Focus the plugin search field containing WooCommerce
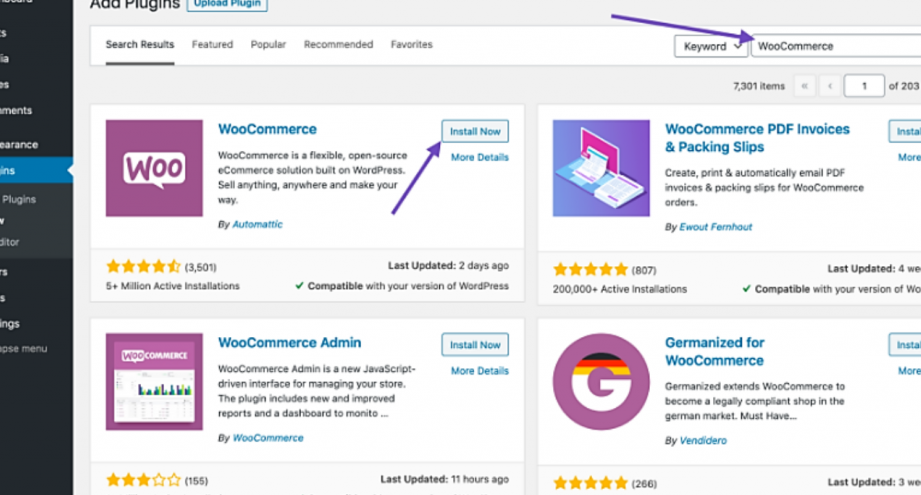Image resolution: width=921 pixels, height=495 pixels. tap(836, 46)
